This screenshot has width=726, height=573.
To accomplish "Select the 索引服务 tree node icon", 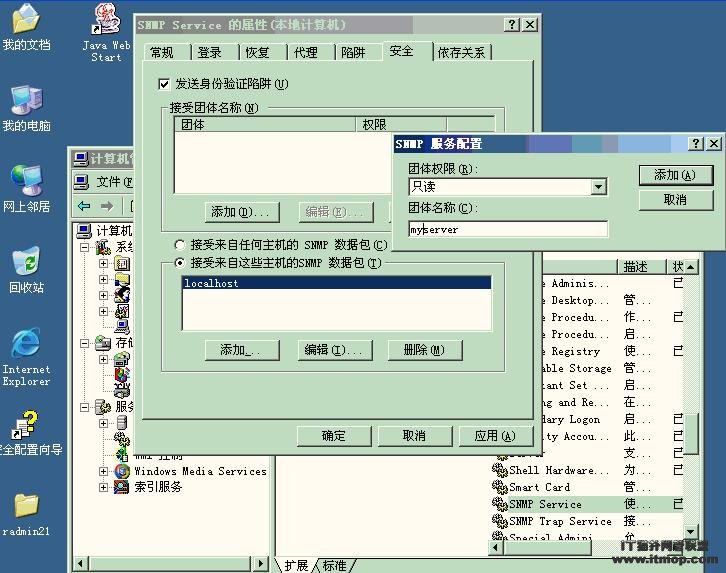I will tap(122, 487).
